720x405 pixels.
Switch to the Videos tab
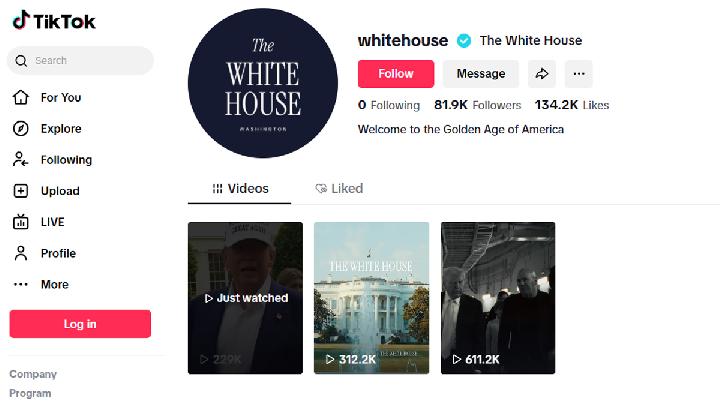click(240, 189)
